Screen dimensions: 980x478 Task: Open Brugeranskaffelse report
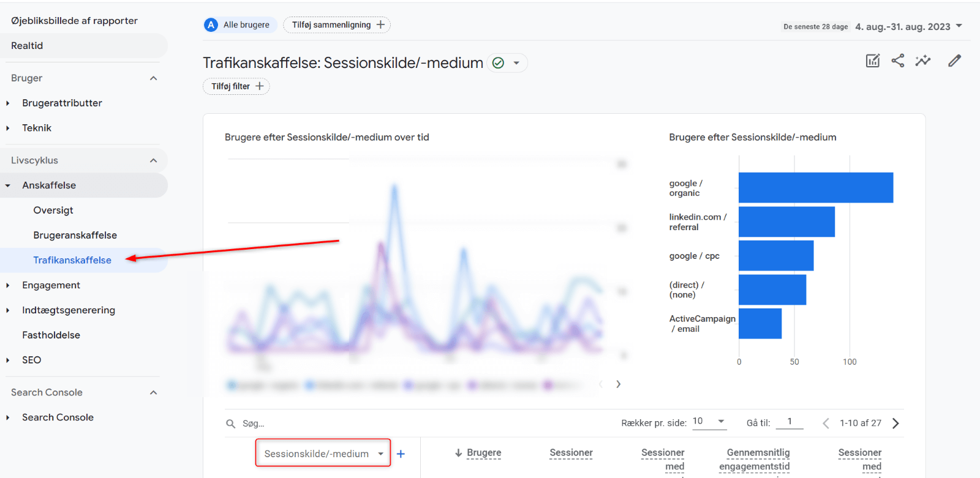[75, 235]
